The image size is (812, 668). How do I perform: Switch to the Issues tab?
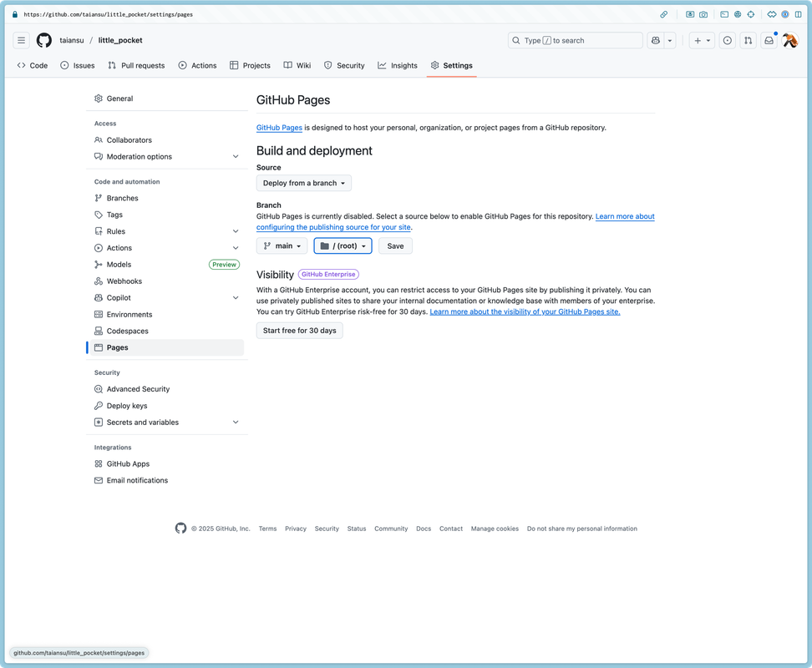[x=78, y=65]
